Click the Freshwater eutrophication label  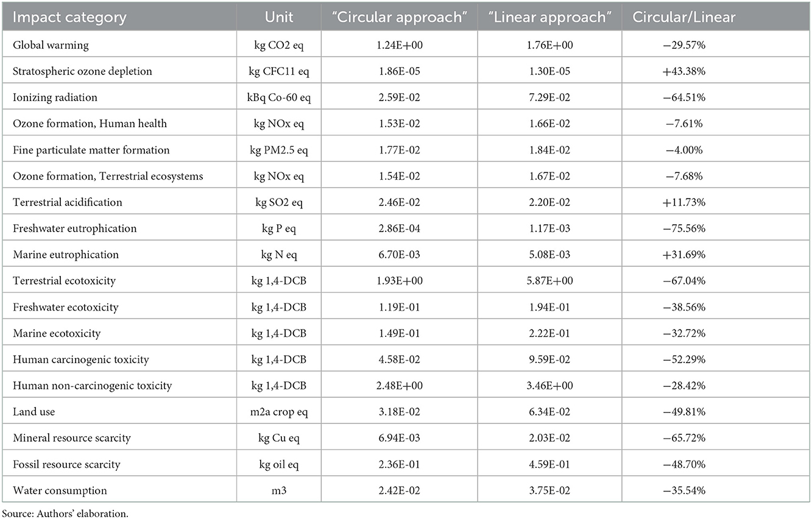point(75,228)
